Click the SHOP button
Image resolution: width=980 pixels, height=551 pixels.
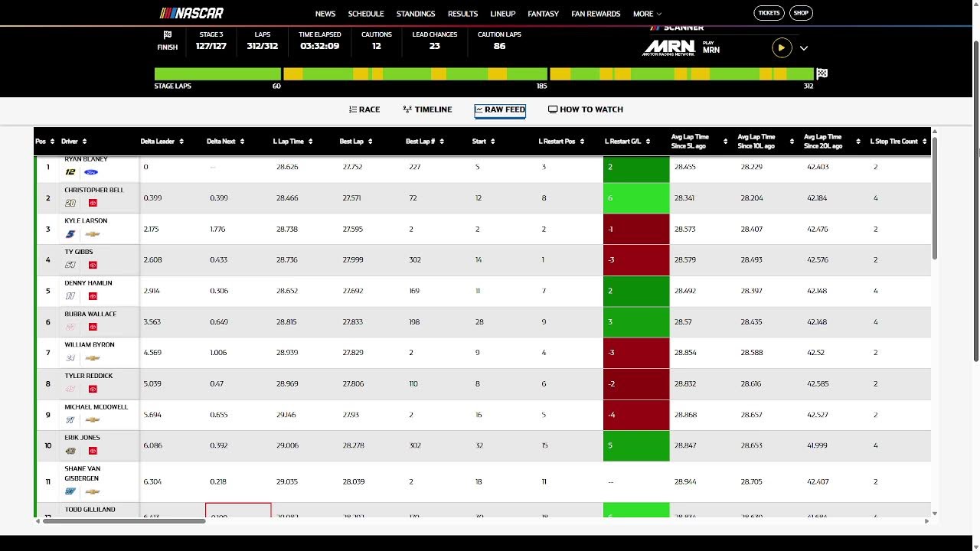point(801,13)
